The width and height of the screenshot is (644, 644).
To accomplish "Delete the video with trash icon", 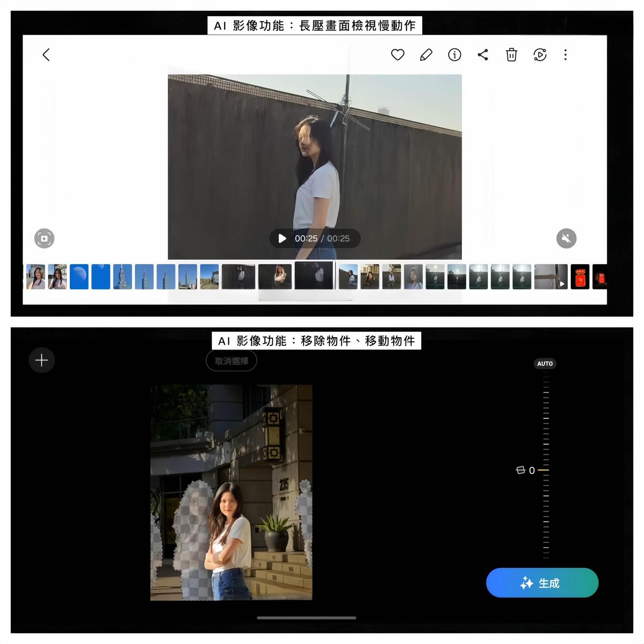I will 511,55.
